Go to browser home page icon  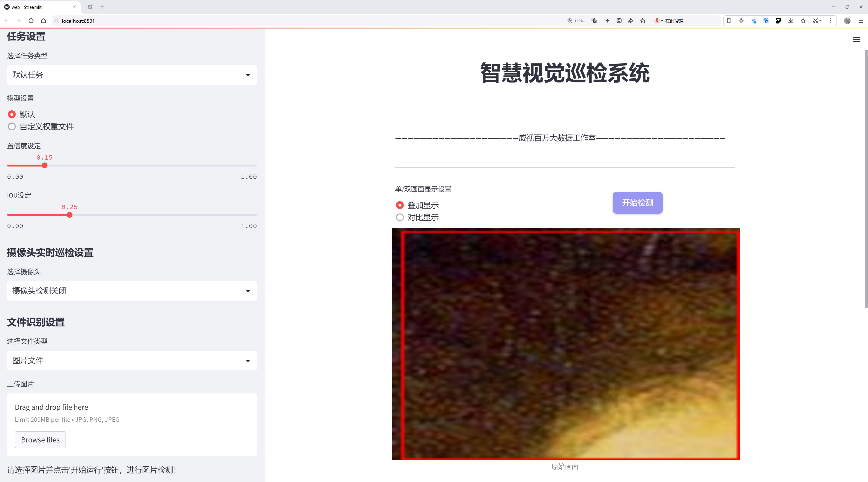pyautogui.click(x=43, y=20)
